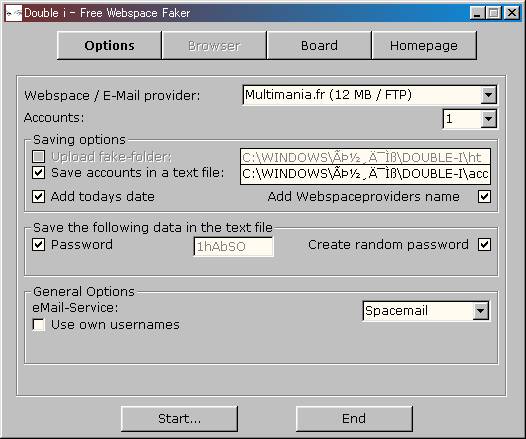526x439 pixels.
Task: Click the Double i app icon in title bar
Action: [14, 13]
